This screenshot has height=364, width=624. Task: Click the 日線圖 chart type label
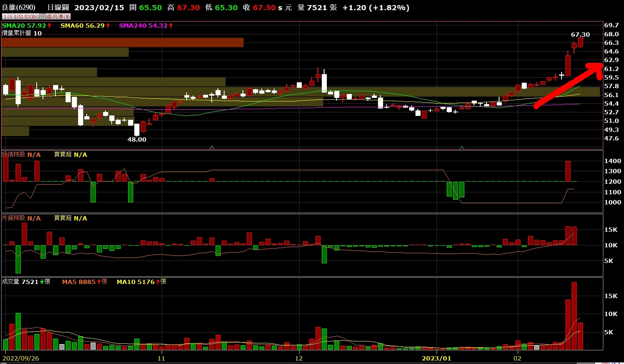[58, 7]
